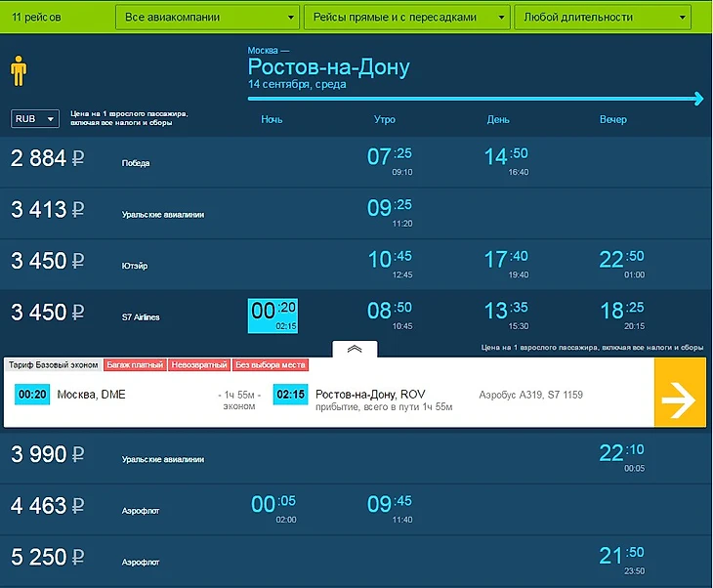Select Pobeda 07:25 morning flight
Viewport: 713px width, 588px height.
(x=389, y=160)
